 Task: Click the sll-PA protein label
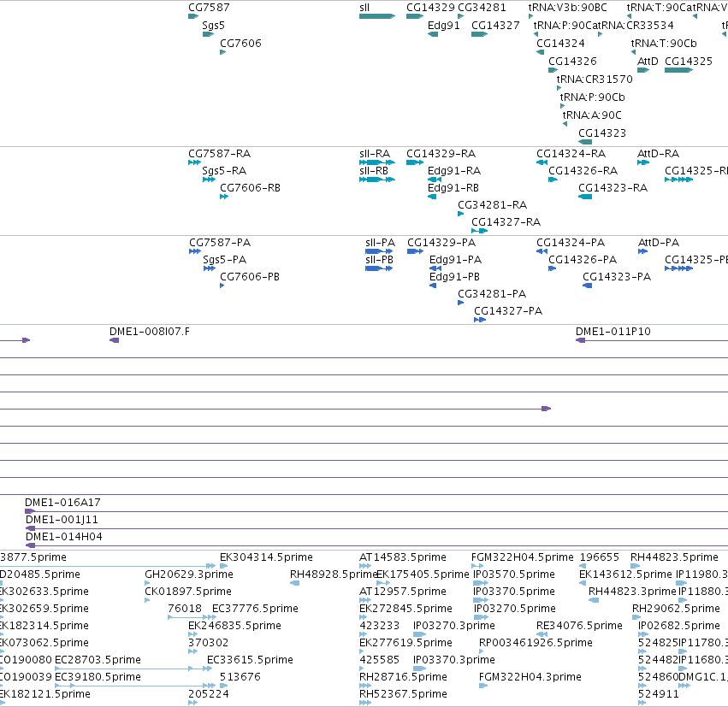380,243
